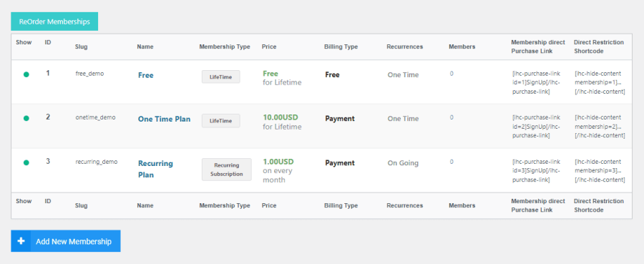Click the 1.00USD price text

278,162
